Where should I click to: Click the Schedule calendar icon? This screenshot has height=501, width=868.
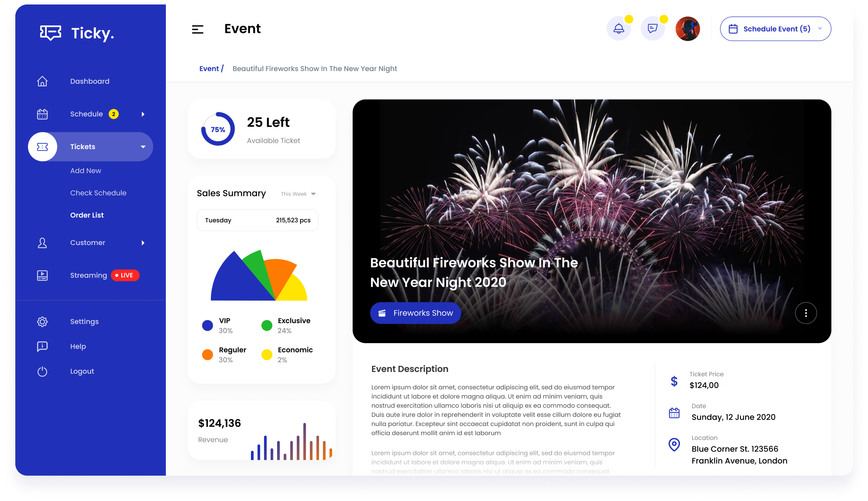[x=42, y=114]
